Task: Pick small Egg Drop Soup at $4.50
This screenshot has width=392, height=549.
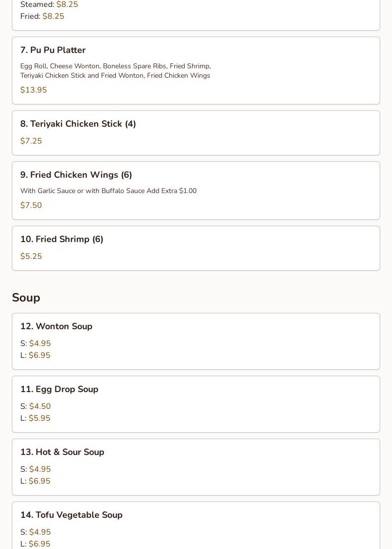Action: pos(36,406)
